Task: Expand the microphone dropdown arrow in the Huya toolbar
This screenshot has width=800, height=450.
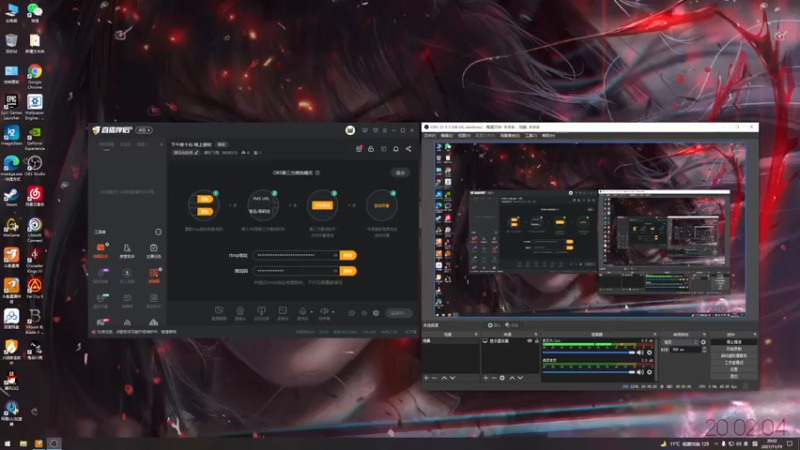Action: point(311,312)
